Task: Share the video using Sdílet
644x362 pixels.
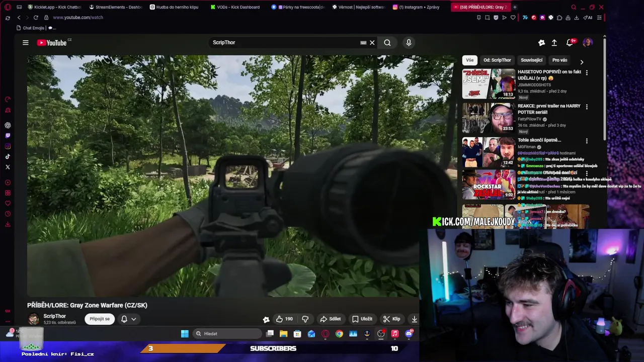Action: click(331, 319)
